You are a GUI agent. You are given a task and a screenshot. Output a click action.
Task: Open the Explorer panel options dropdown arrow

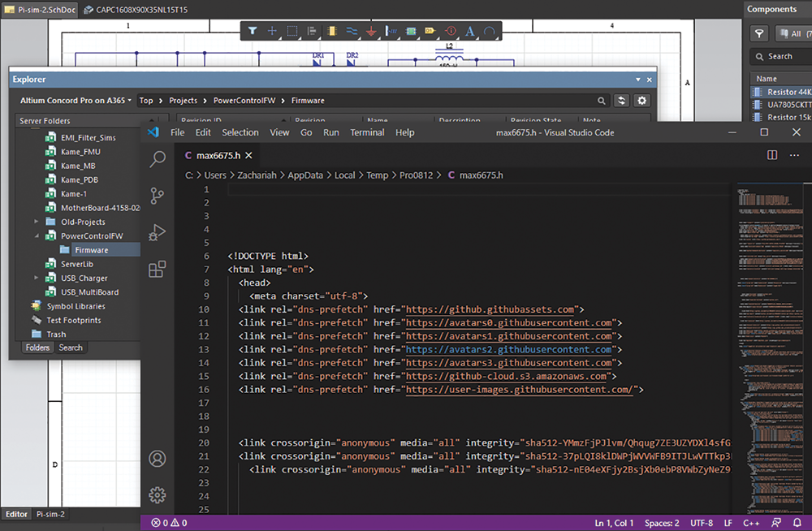tap(638, 80)
